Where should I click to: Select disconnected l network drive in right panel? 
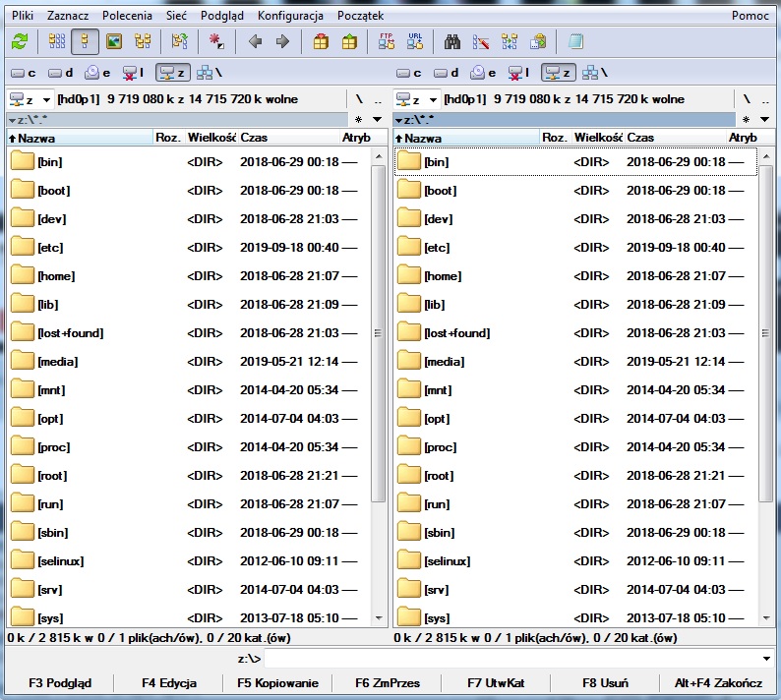click(x=518, y=73)
